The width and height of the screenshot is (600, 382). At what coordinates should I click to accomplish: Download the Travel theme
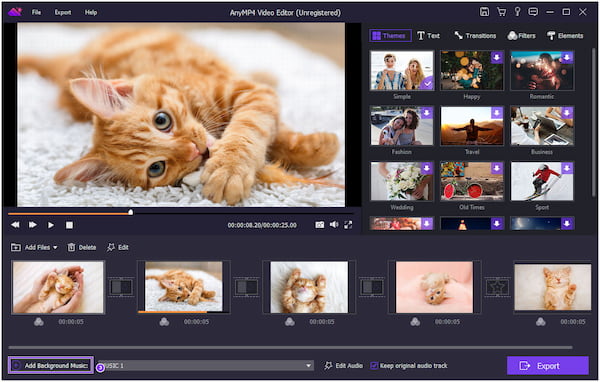tap(497, 113)
